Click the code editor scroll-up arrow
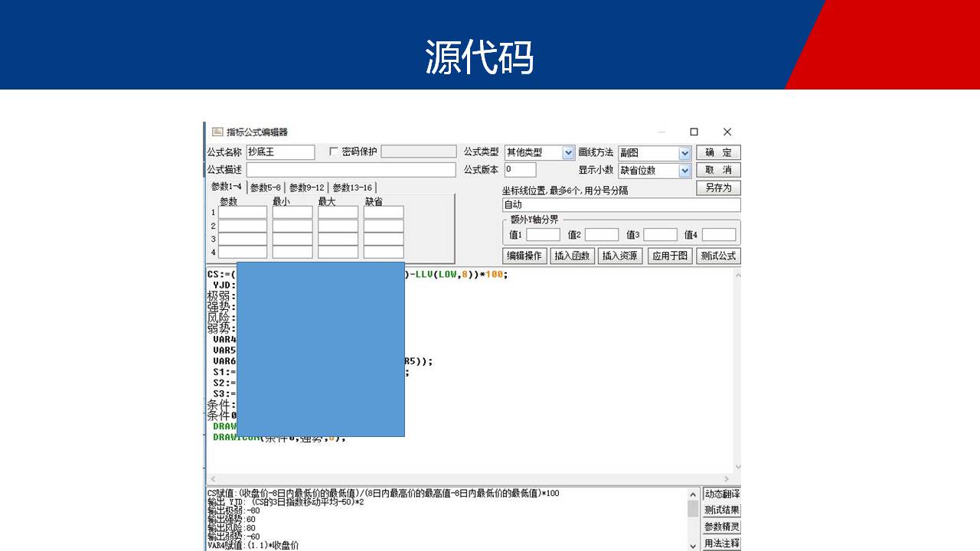This screenshot has width=980, height=551. coord(738,275)
